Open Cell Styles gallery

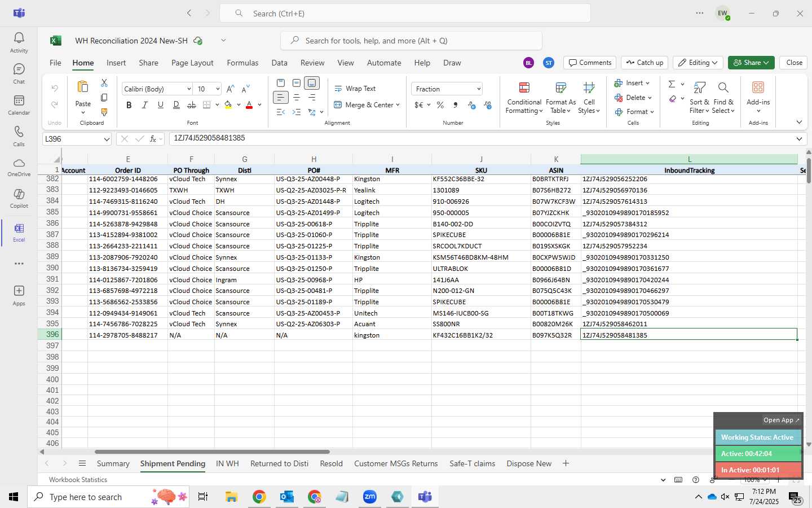tap(589, 98)
